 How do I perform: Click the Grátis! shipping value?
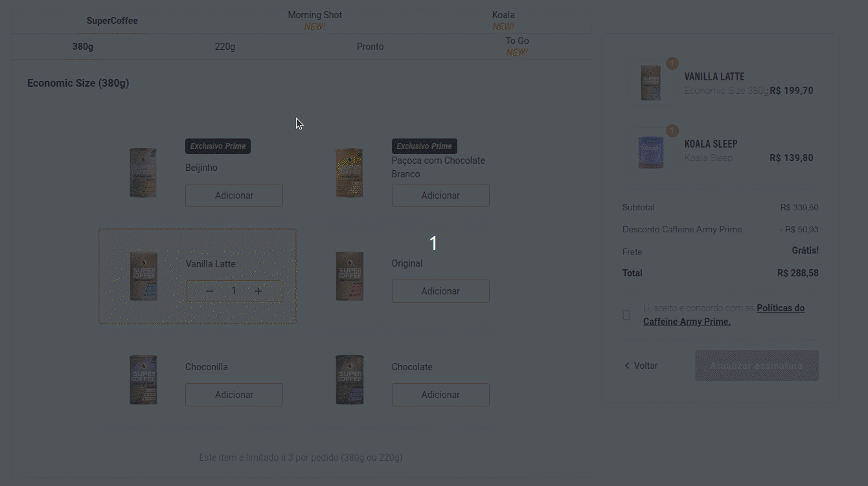tap(805, 250)
